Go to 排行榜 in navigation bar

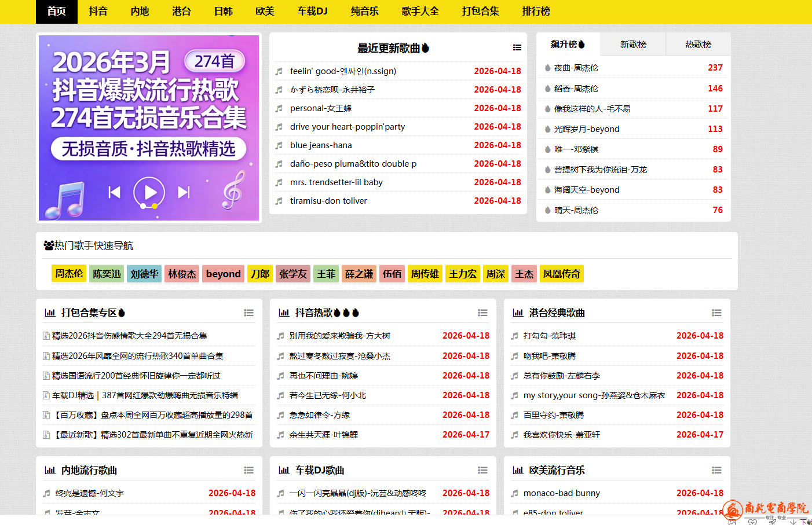(536, 12)
